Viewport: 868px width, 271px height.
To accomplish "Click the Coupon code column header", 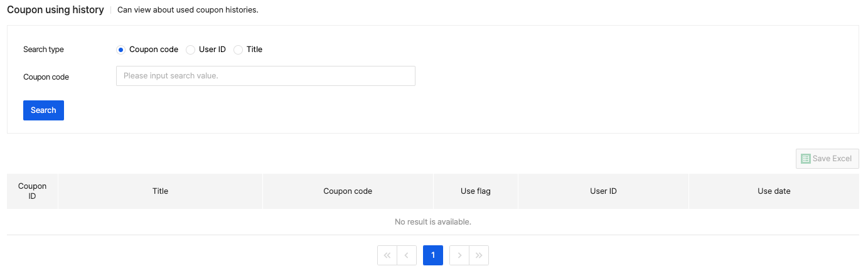I will tap(348, 191).
